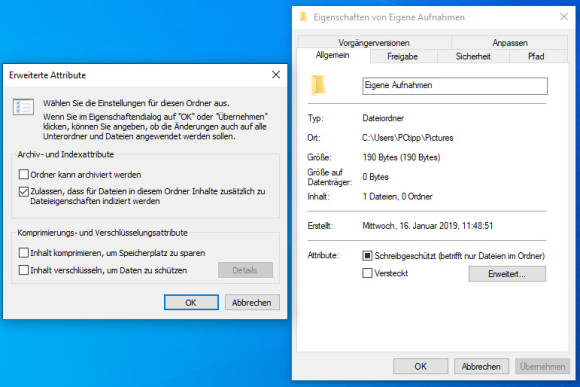The width and height of the screenshot is (580, 387).
Task: Click the folder name field 'Eigene Aufnahmen'
Action: click(x=455, y=86)
